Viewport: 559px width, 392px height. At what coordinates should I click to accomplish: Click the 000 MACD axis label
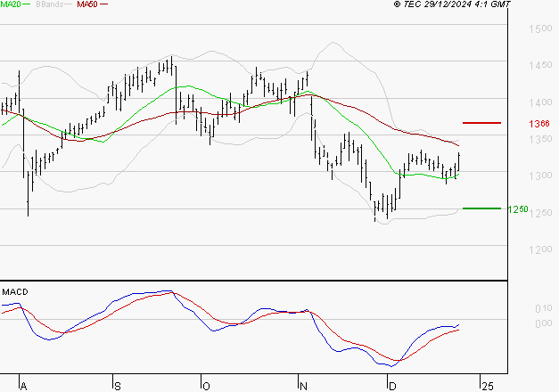click(544, 323)
